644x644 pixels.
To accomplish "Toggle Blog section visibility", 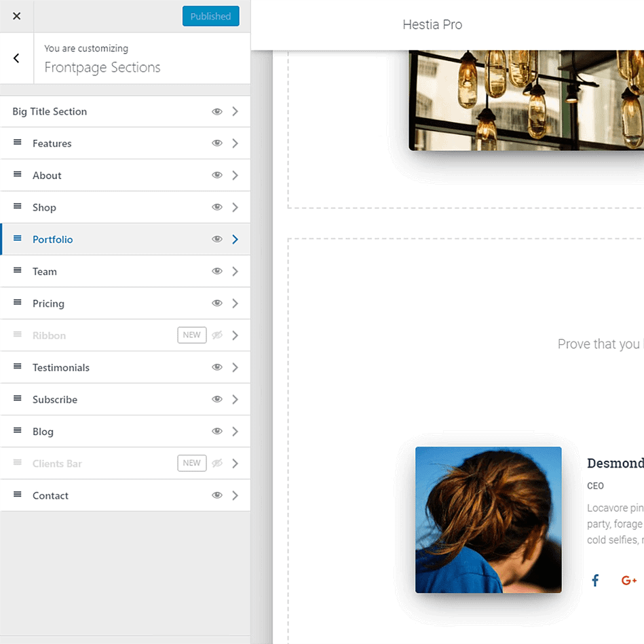I will (x=217, y=431).
